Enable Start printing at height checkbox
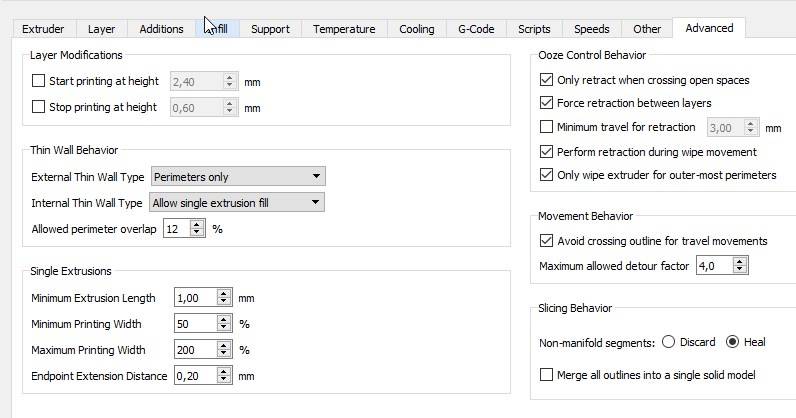This screenshot has width=796, height=418. pos(39,80)
